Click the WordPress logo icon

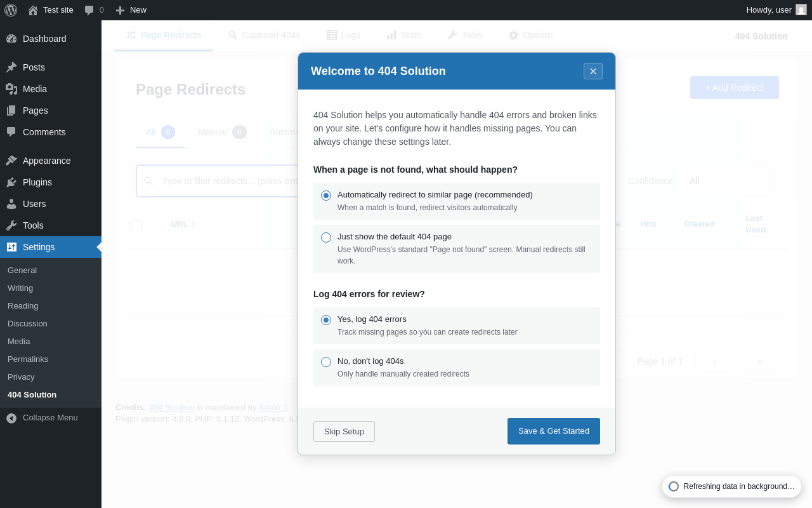click(11, 10)
